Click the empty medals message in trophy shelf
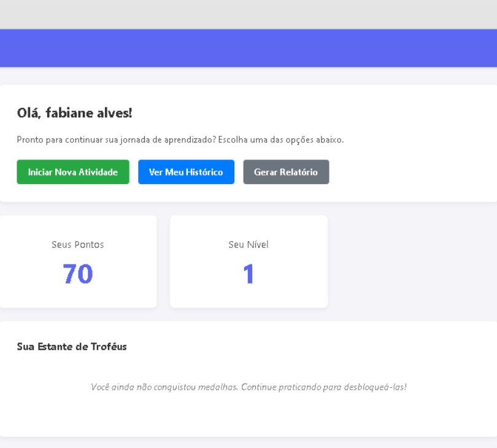 [248, 387]
